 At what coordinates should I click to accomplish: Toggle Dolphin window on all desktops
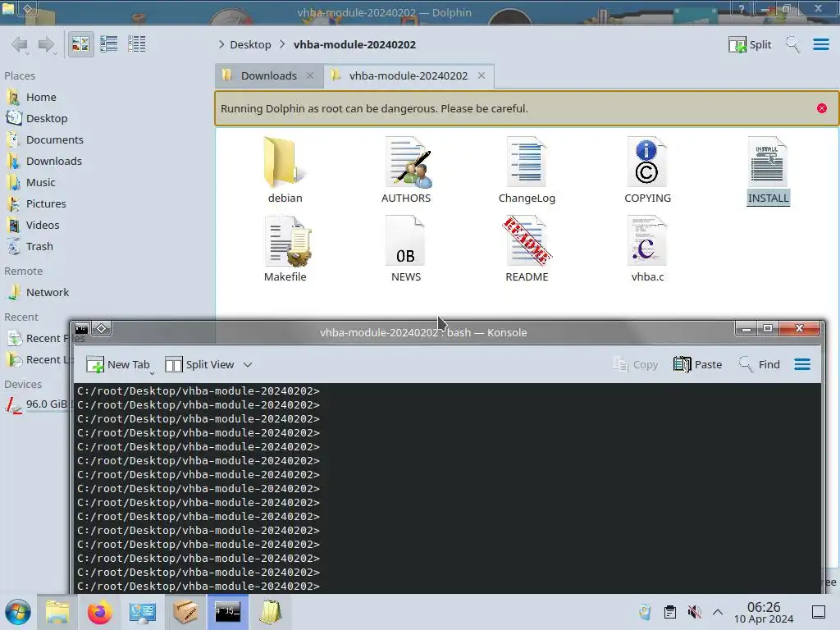pos(28,8)
